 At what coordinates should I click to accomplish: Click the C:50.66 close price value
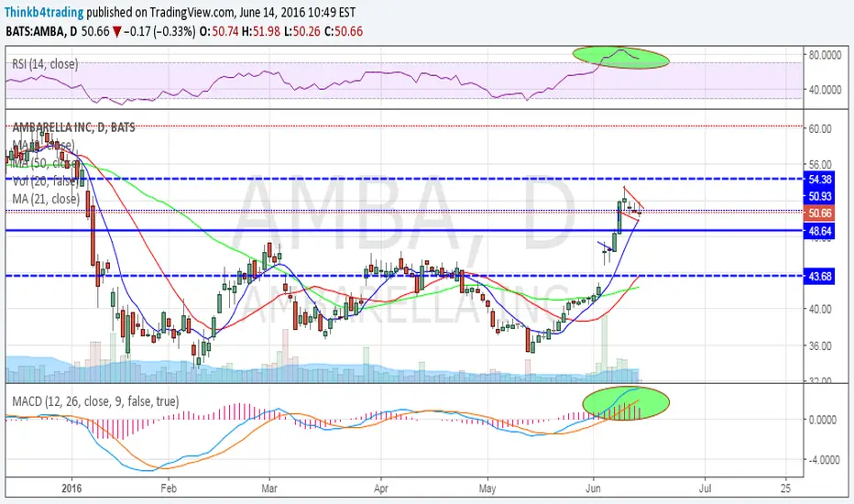point(343,31)
